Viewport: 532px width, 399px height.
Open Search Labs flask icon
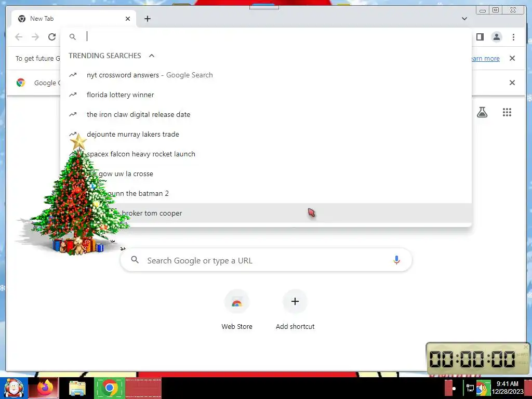click(x=482, y=112)
